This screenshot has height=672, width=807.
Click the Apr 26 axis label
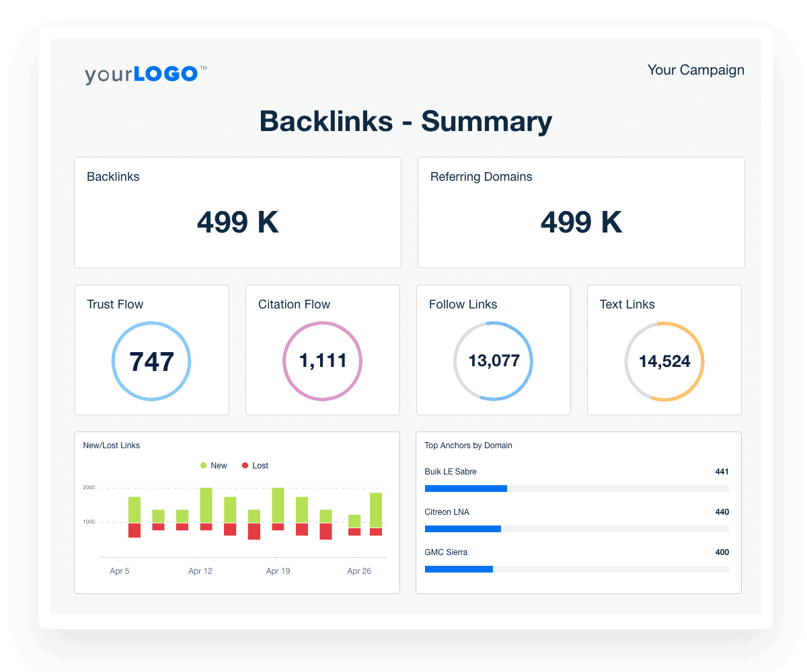click(358, 571)
